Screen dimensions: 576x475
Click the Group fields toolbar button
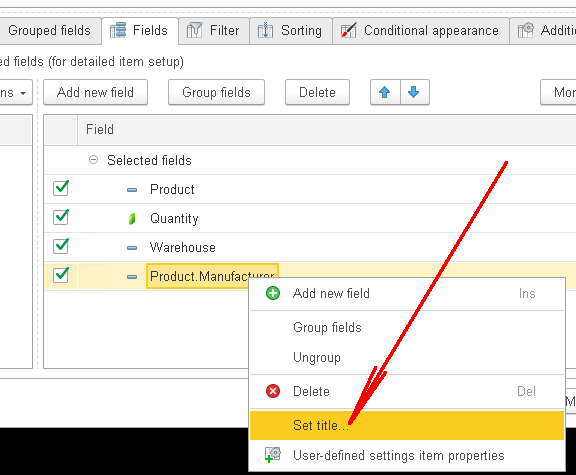point(216,92)
